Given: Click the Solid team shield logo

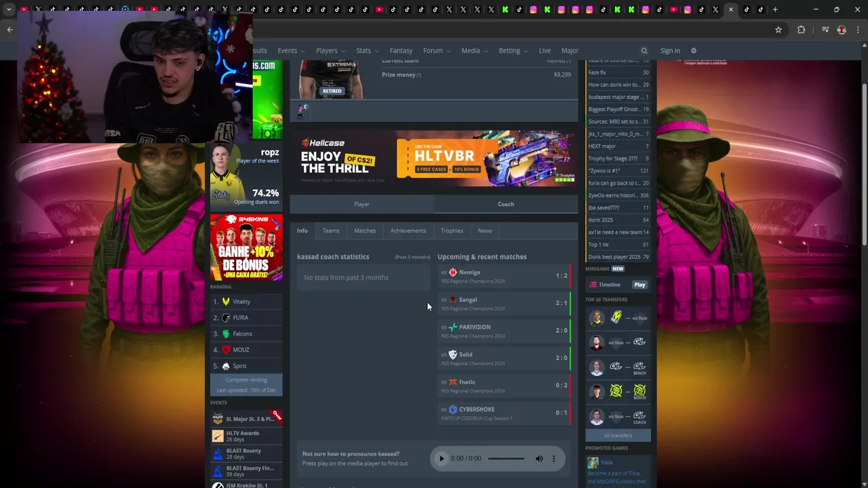Looking at the screenshot, I should (x=453, y=354).
